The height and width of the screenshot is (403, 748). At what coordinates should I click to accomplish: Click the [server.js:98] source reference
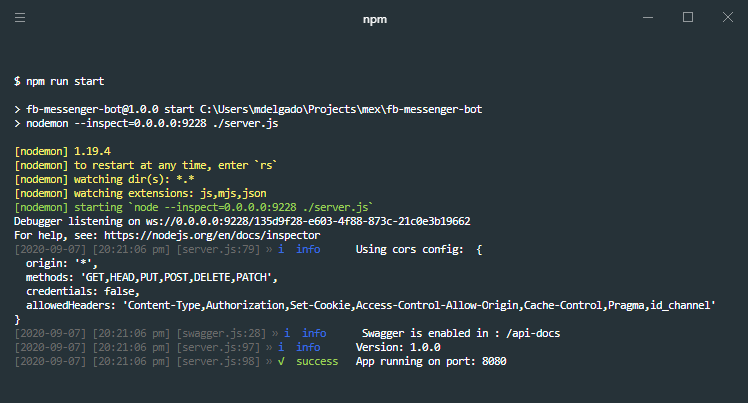[218, 362]
